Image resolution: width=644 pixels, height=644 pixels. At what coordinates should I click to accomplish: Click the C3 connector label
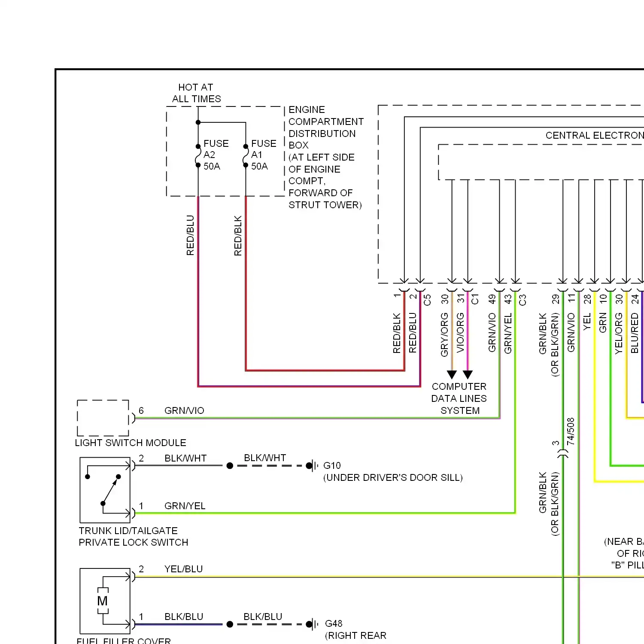coord(522,300)
